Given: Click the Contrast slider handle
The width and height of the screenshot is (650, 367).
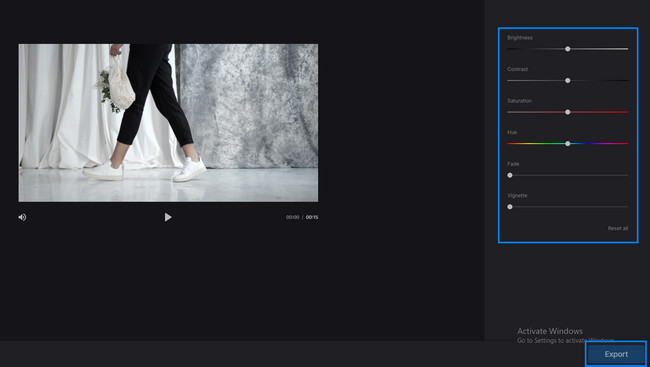Looking at the screenshot, I should click(x=568, y=80).
